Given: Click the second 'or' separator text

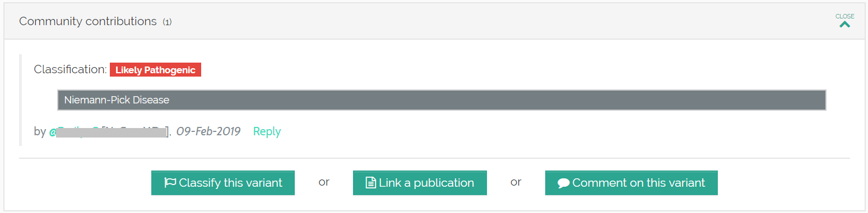Looking at the screenshot, I should pyautogui.click(x=516, y=182).
